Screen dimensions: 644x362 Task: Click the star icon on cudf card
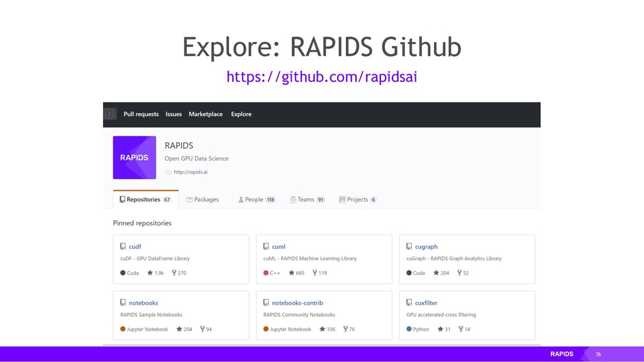(150, 273)
